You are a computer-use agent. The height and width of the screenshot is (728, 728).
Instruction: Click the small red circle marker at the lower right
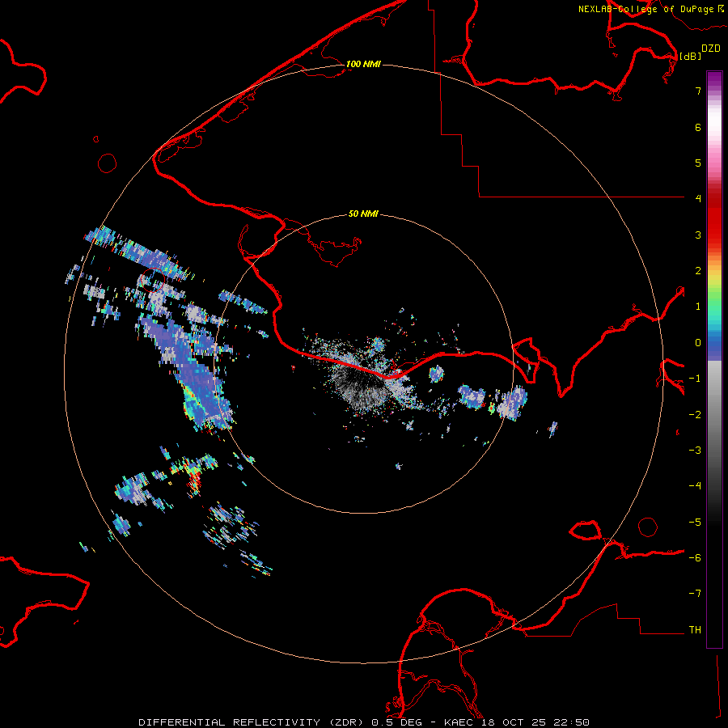pyautogui.click(x=648, y=527)
